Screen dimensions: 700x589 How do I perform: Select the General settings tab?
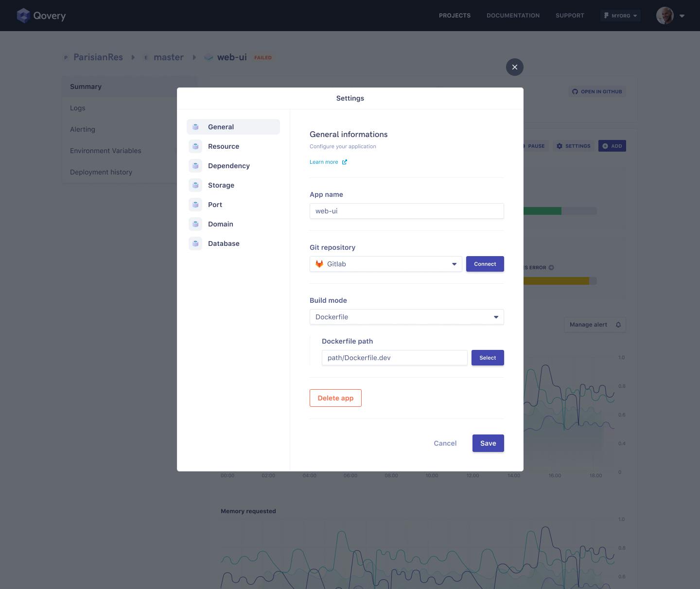233,127
